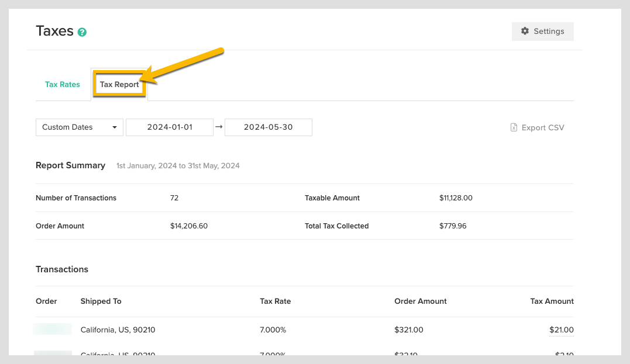Open the Custom Dates range selector
The image size is (630, 364).
[79, 127]
